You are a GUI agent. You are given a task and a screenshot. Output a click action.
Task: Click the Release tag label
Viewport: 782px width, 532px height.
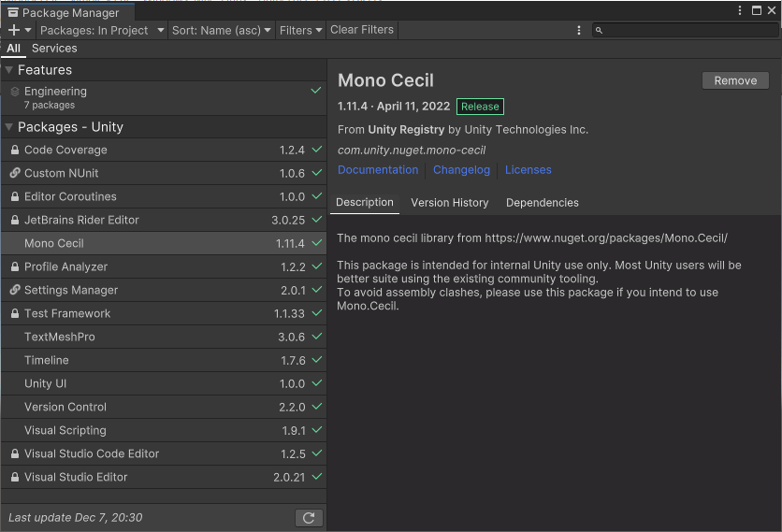pos(480,107)
